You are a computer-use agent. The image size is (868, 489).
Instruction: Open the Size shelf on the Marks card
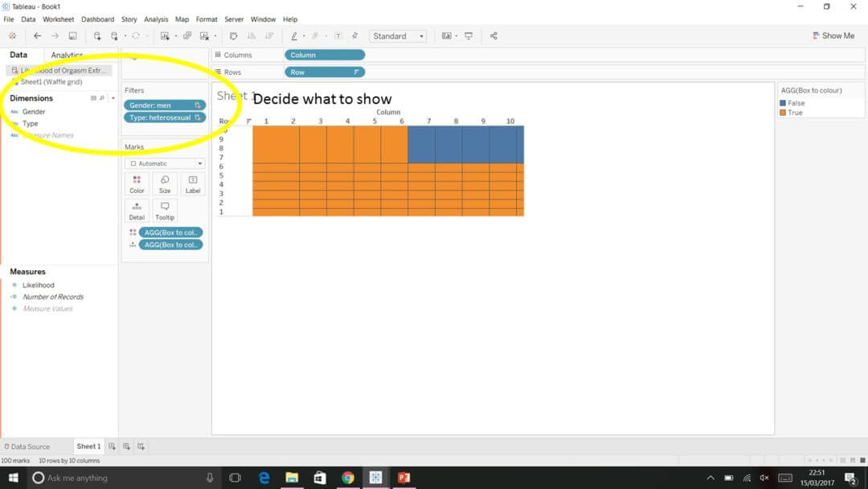(x=165, y=183)
